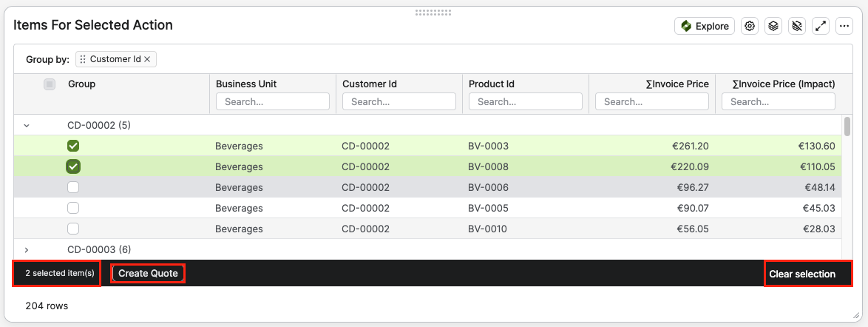
Task: Click ∑Invoice Price search field
Action: click(x=652, y=101)
